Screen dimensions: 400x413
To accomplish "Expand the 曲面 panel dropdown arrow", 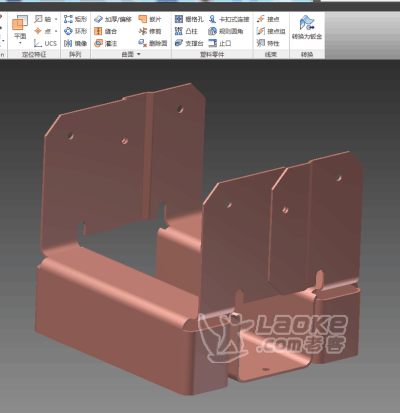I will click(x=139, y=54).
